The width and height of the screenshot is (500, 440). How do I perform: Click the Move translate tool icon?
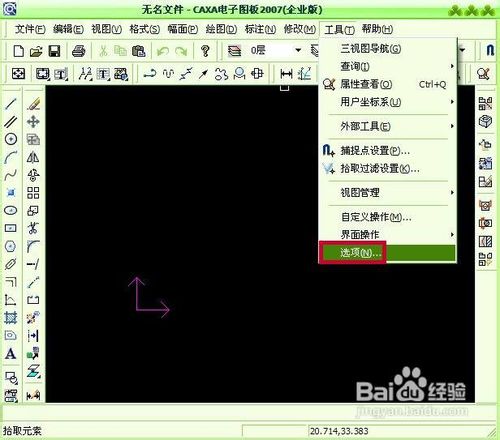click(33, 121)
